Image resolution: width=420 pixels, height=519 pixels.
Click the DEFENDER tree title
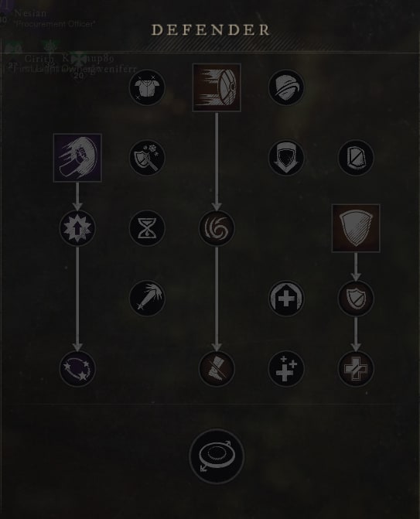[x=210, y=30]
